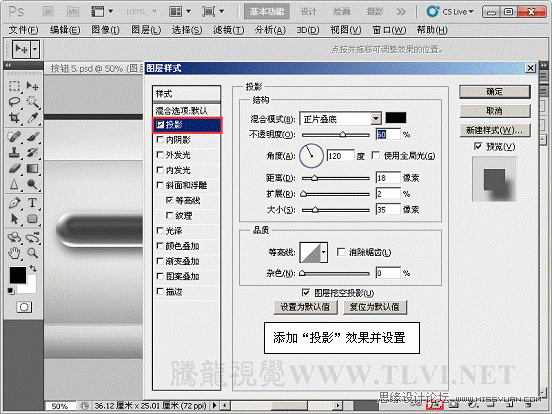Select the Pen tool

[14, 203]
